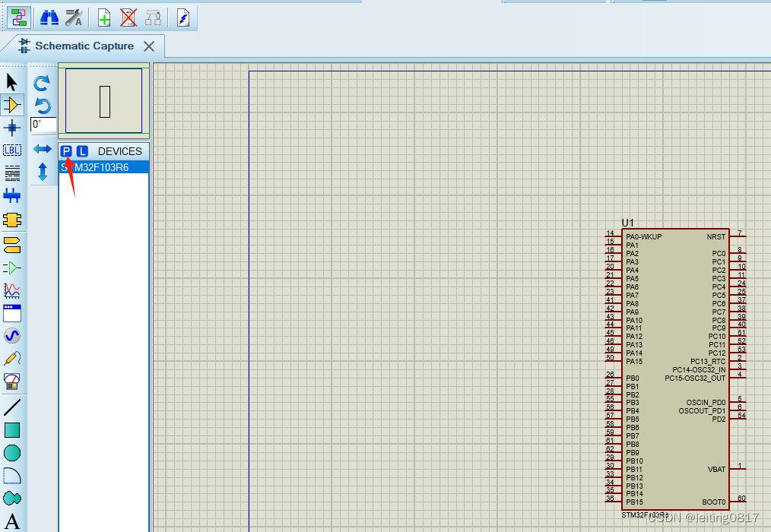Select the 2D Graphics Box tool
This screenshot has height=532, width=771.
click(12, 430)
